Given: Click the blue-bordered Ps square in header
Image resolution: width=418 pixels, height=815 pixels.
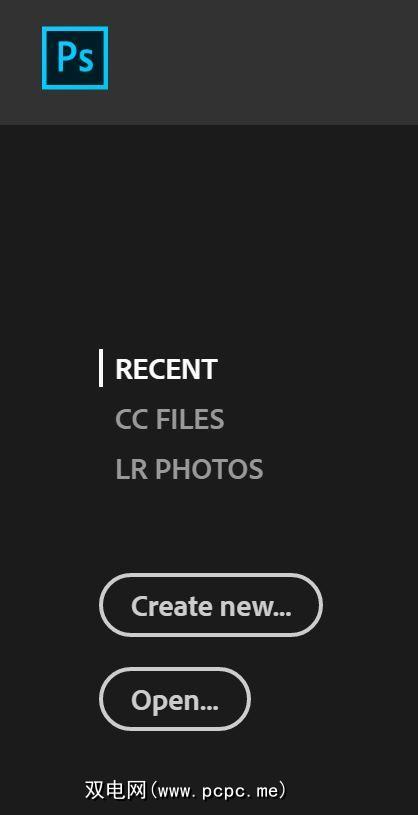Looking at the screenshot, I should click(x=75, y=58).
